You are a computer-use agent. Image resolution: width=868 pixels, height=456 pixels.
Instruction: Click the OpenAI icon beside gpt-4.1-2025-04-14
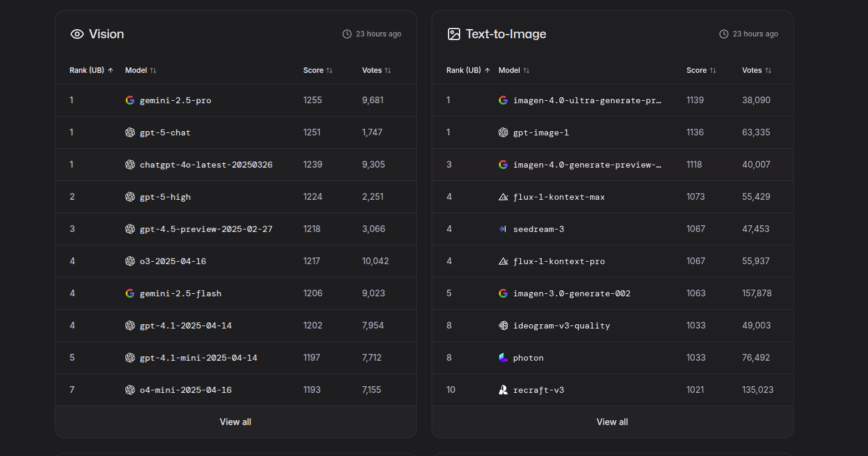click(x=130, y=325)
